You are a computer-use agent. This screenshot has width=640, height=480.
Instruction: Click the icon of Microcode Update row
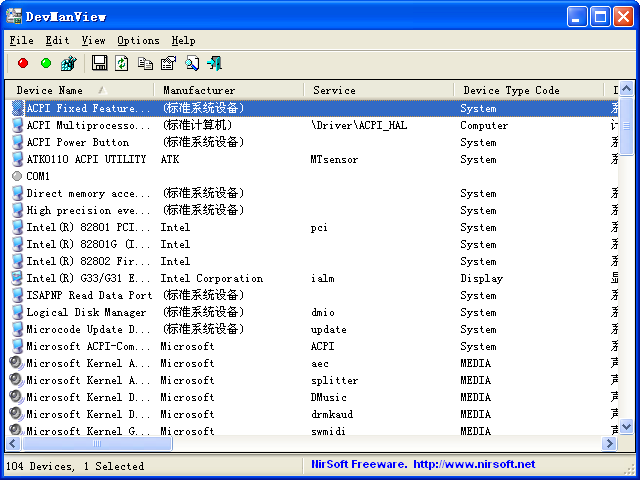pos(17,329)
